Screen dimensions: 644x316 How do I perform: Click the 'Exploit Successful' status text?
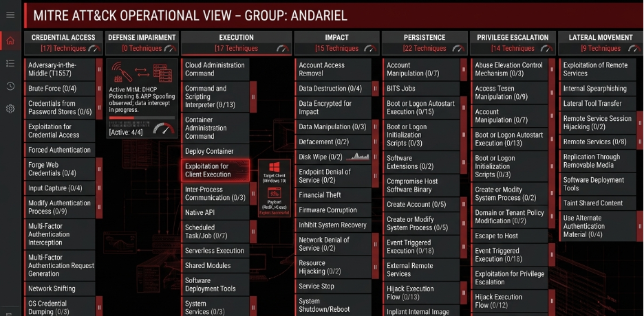click(274, 213)
